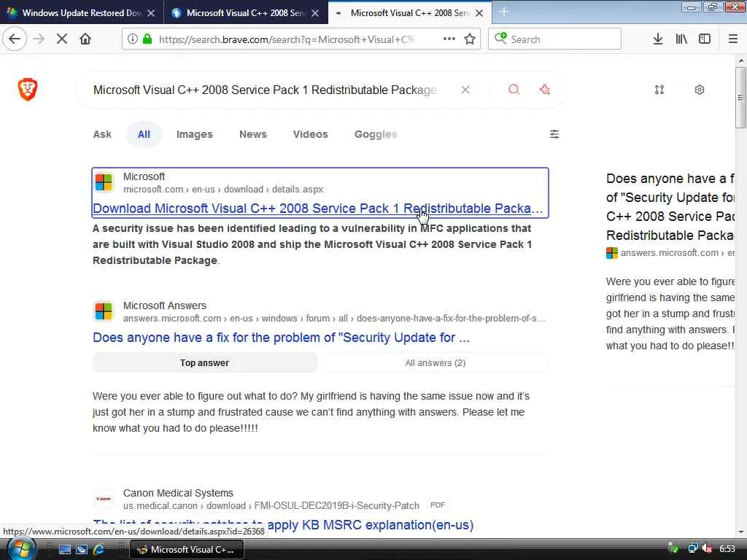Viewport: 747px width, 560px height.
Task: Select the Images results tab
Action: click(x=194, y=134)
